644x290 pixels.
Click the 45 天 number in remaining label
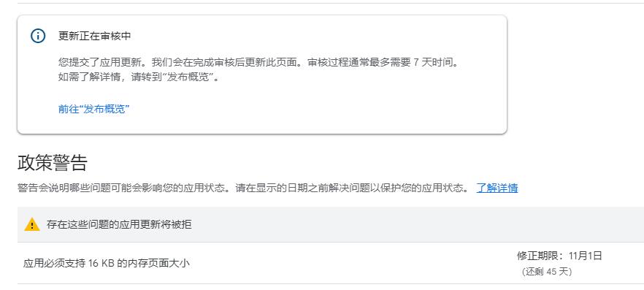(557, 272)
